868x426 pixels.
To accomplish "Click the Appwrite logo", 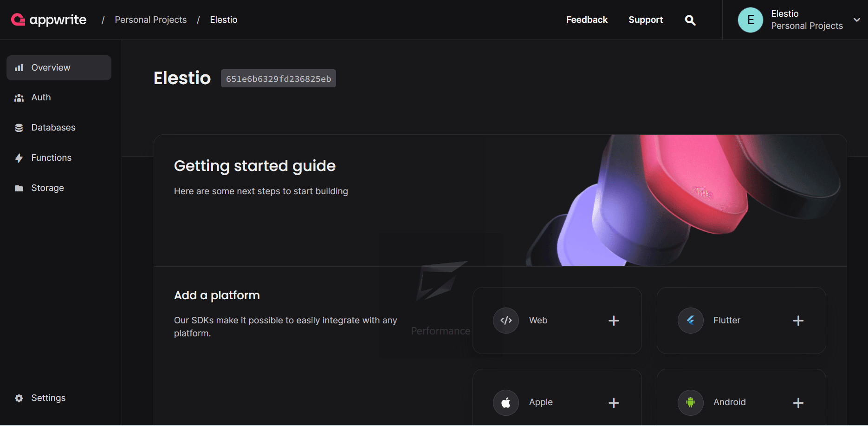I will click(48, 20).
